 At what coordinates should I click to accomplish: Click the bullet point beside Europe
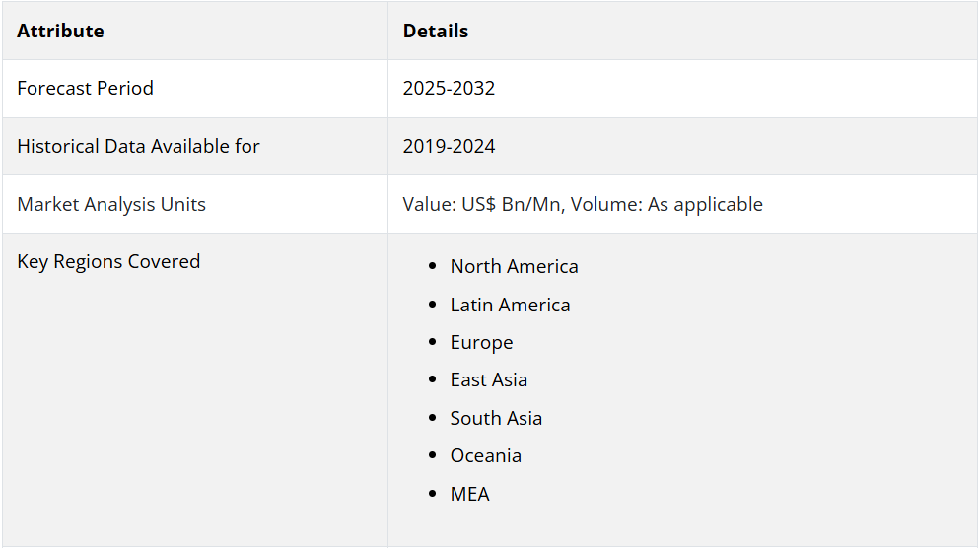(432, 342)
